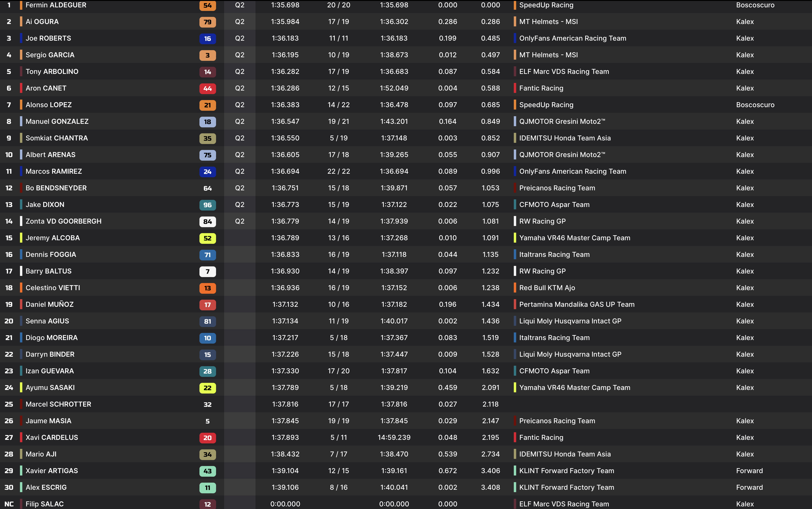Click Jake Dixon's teal number 96 badge
The height and width of the screenshot is (509, 812).
pos(207,205)
